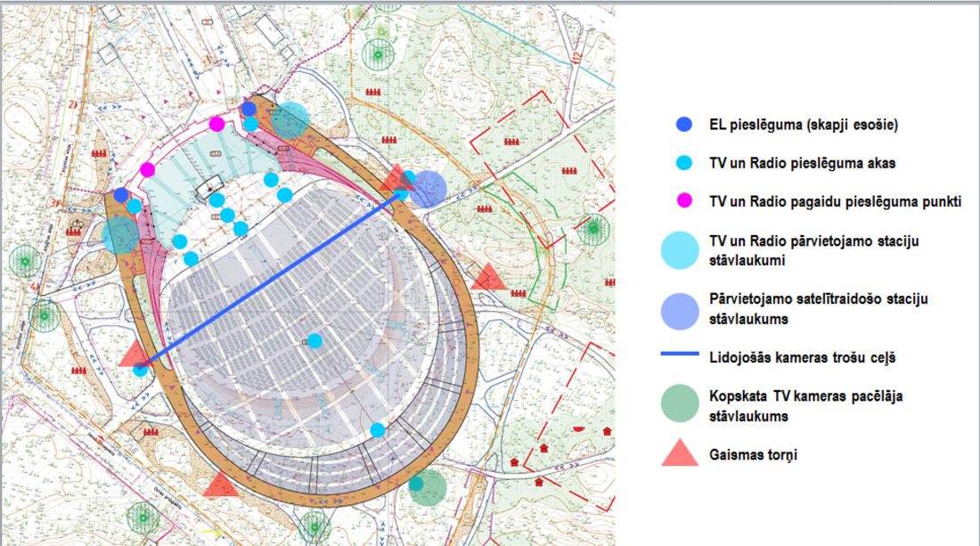Click the magenta pagaidu pieslēguma legend dot
Screen dimensions: 980x546
pyautogui.click(x=684, y=201)
